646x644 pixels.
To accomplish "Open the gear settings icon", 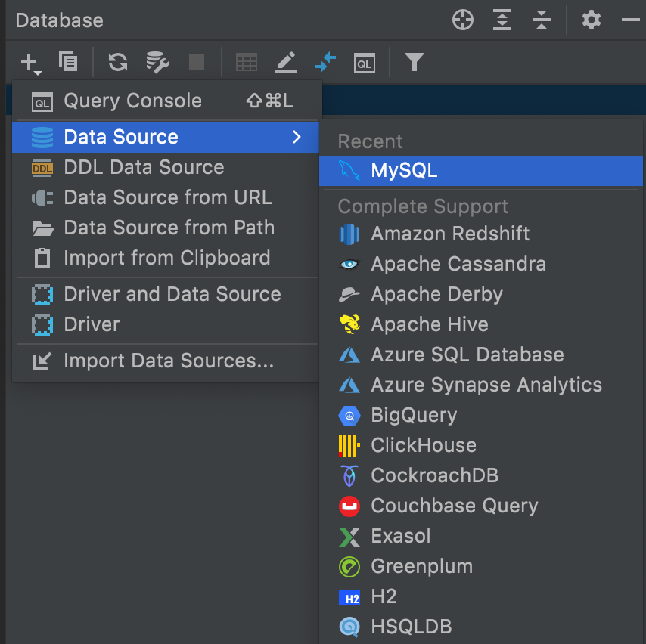I will click(592, 20).
